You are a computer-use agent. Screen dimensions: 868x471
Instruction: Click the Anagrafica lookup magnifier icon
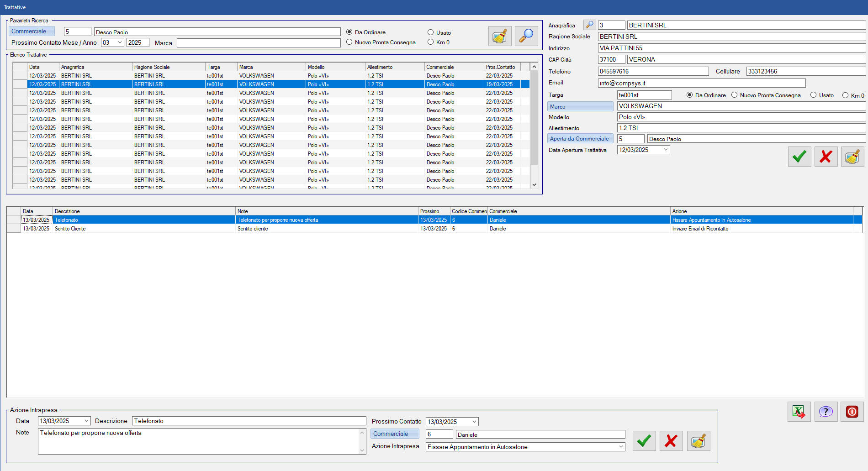click(589, 25)
